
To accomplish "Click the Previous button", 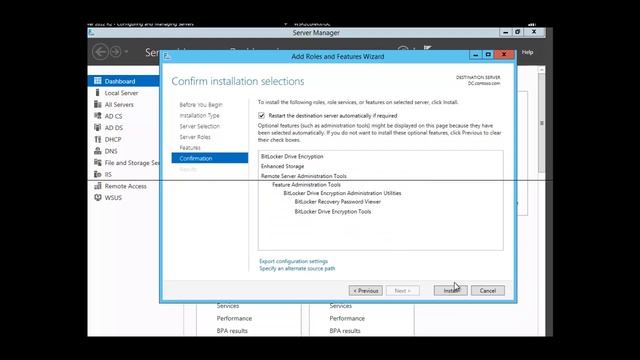I will coord(366,291).
